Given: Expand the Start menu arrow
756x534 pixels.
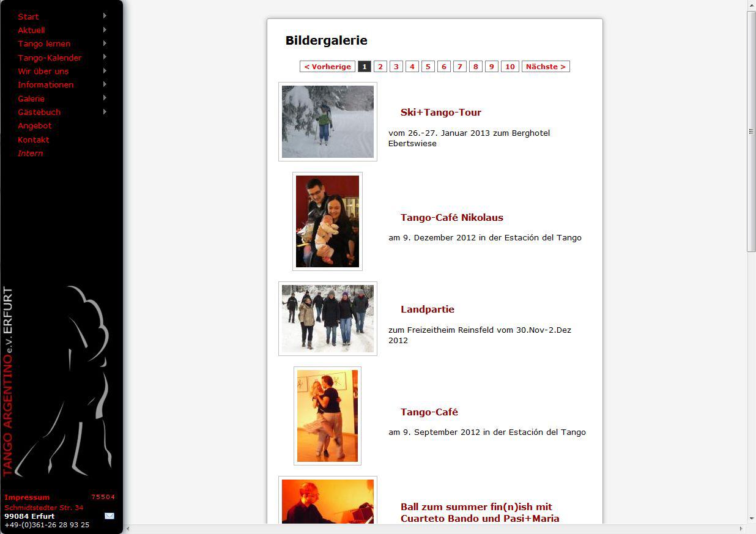Looking at the screenshot, I should pyautogui.click(x=105, y=16).
